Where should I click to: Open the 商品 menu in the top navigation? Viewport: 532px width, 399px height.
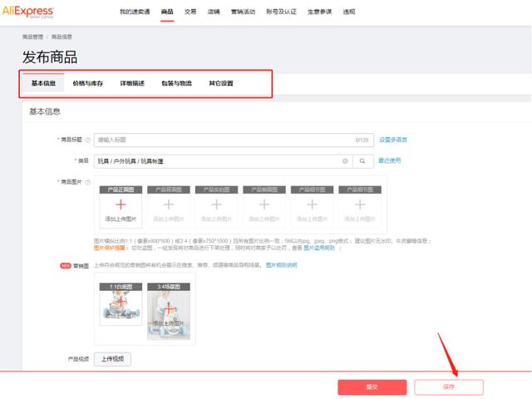pos(167,12)
